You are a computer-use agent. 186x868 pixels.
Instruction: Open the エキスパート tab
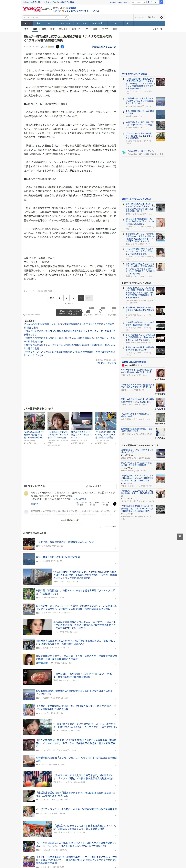(x=64, y=24)
